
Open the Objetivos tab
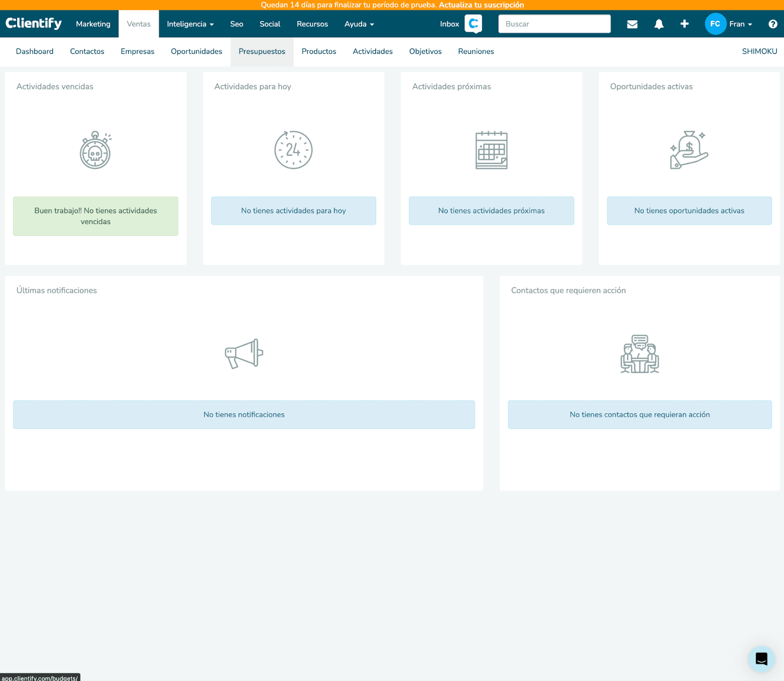(x=425, y=51)
